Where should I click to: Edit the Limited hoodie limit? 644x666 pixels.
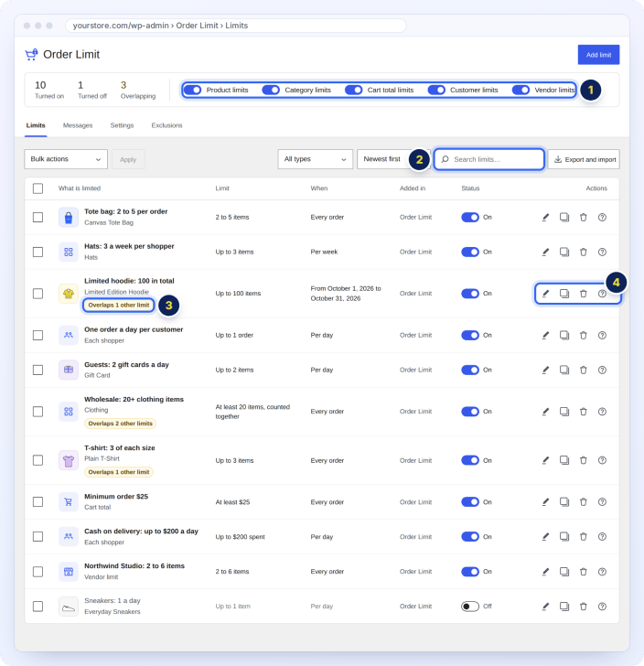point(545,294)
